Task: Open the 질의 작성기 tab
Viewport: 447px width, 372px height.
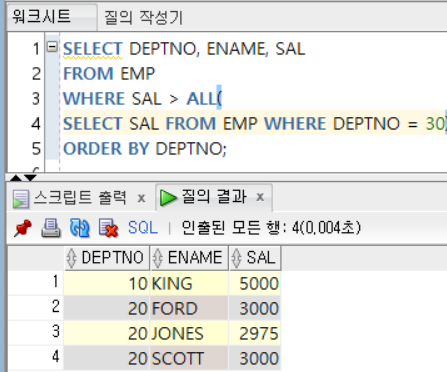Action: point(143,17)
